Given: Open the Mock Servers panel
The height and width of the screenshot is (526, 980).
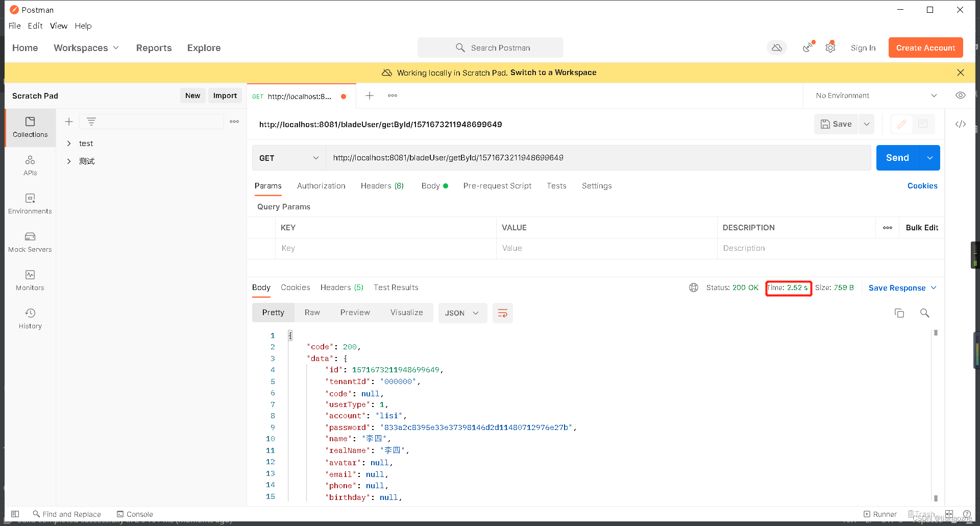Looking at the screenshot, I should [x=30, y=242].
